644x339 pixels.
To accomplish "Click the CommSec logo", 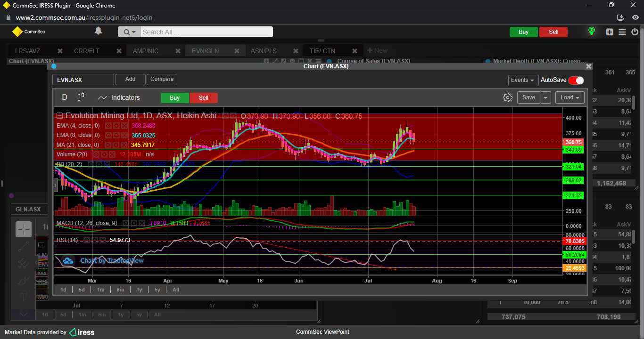I will 28,32.
